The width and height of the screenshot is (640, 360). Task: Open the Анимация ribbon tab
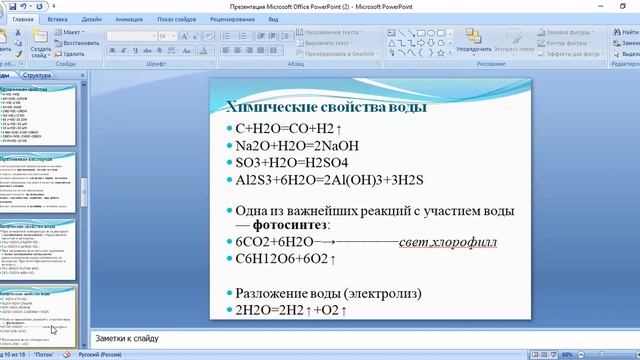[x=129, y=19]
